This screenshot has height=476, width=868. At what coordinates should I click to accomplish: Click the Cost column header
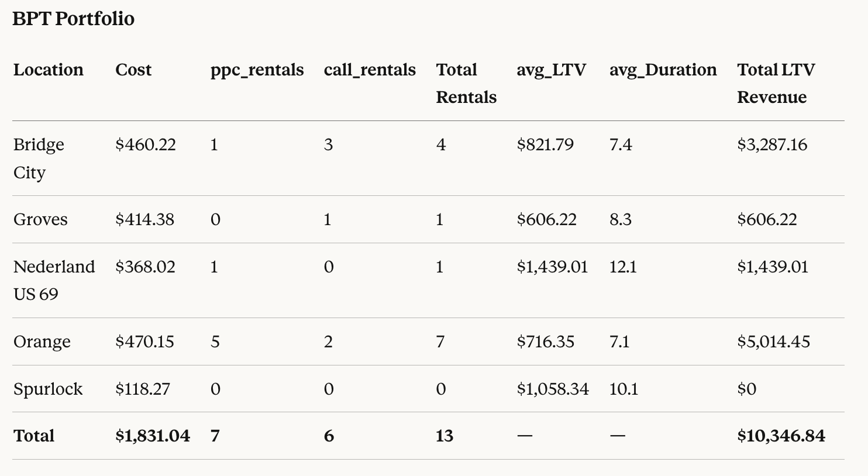click(133, 70)
